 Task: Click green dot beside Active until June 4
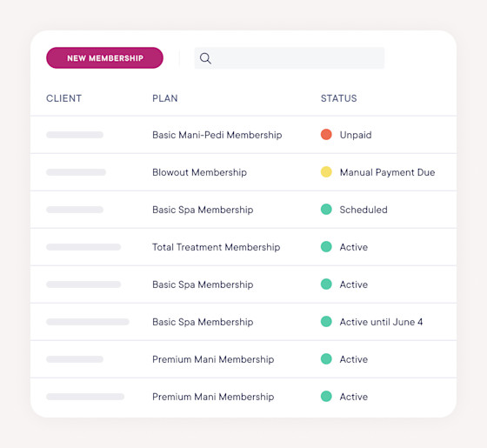[326, 322]
